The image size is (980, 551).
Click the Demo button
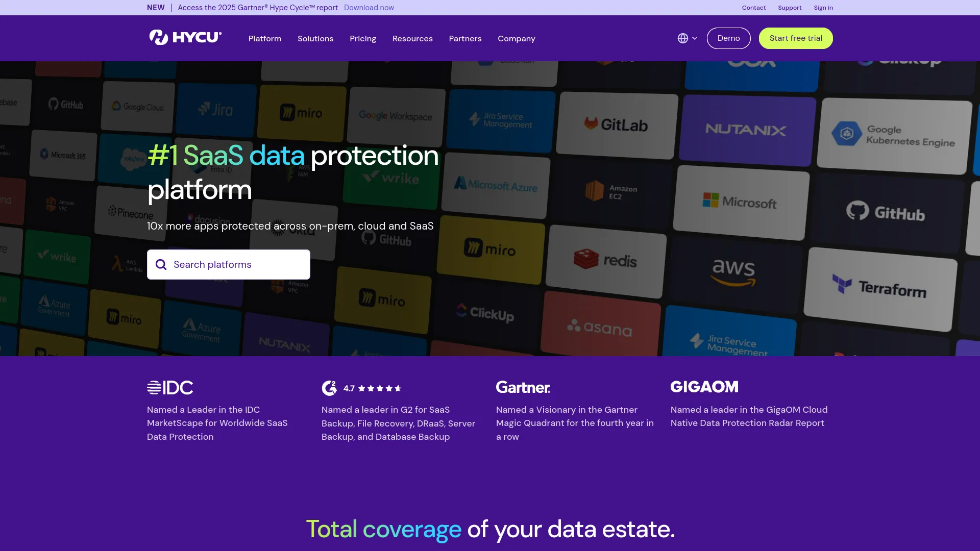pos(728,38)
